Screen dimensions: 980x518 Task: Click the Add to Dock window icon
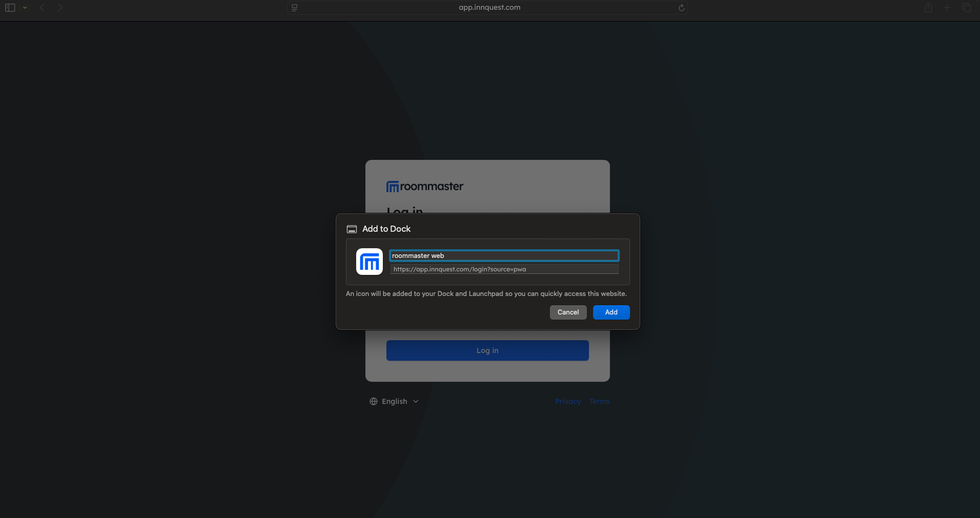point(352,229)
